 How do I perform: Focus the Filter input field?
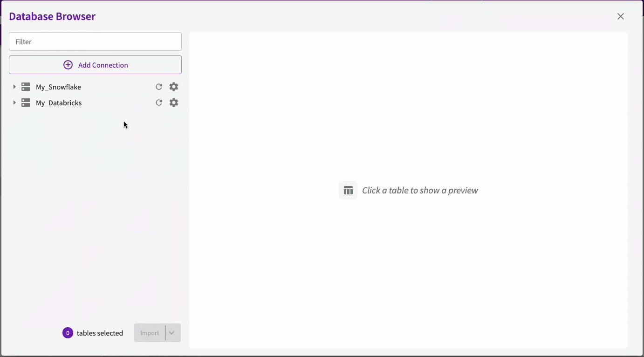[95, 41]
